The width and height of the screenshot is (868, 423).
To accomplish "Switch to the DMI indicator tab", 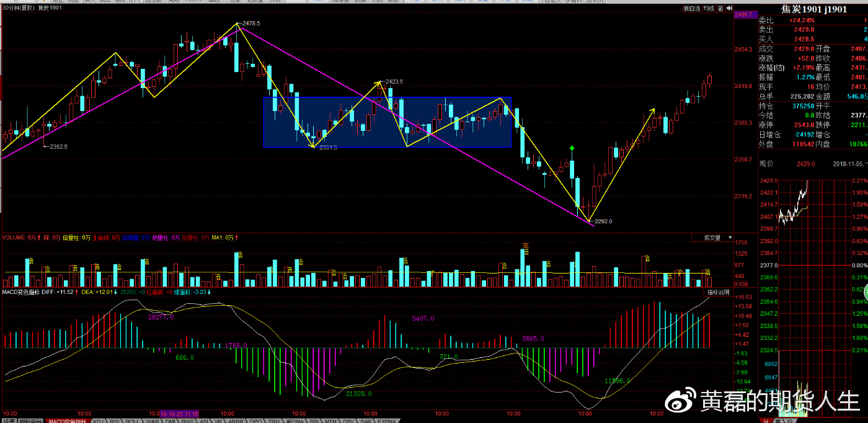I will (x=170, y=421).
